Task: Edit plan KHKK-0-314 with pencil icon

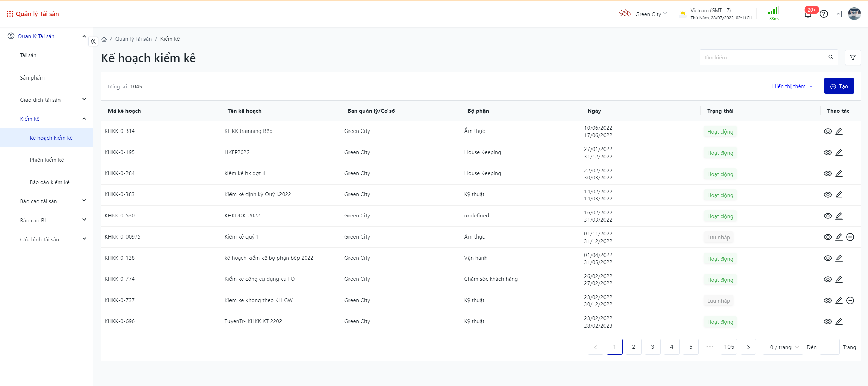Action: pos(839,131)
